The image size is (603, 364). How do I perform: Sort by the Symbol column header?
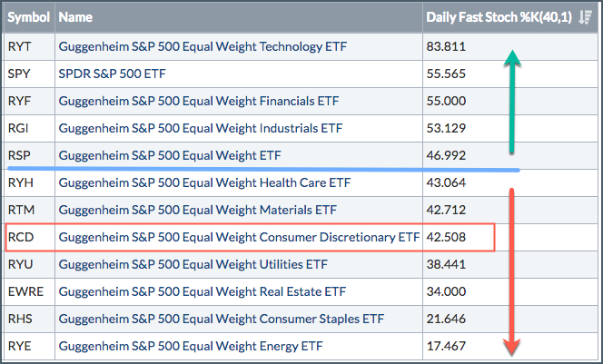27,16
